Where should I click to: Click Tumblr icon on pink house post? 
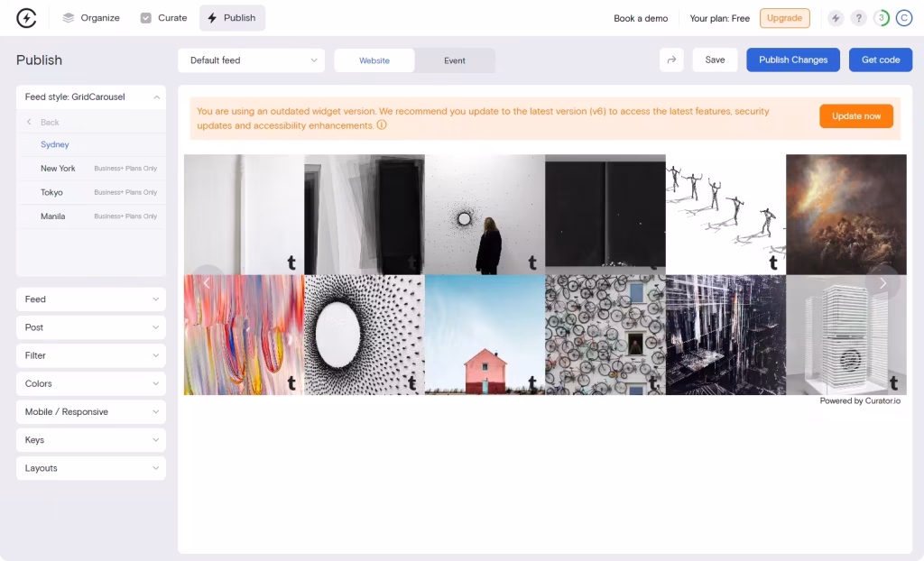tap(532, 383)
